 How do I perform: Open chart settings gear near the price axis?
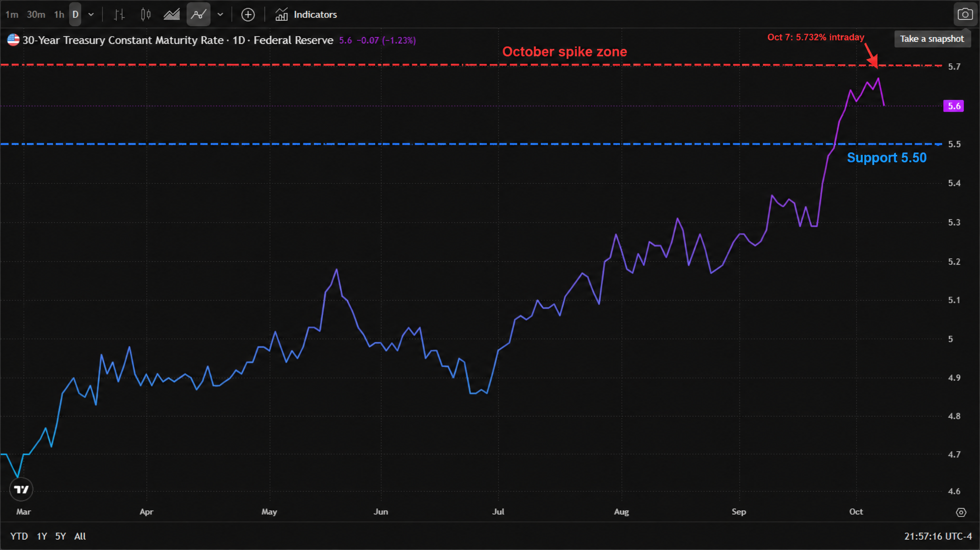point(961,512)
